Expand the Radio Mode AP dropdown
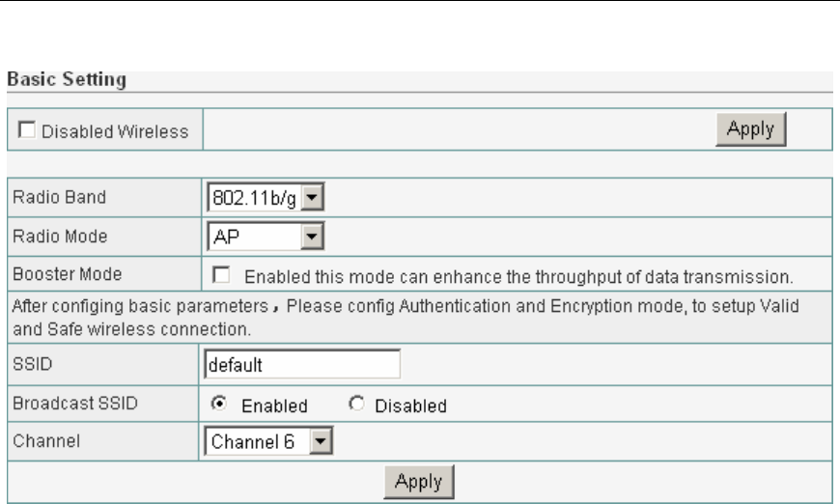Viewport: 840px width, 504px height. [264, 237]
